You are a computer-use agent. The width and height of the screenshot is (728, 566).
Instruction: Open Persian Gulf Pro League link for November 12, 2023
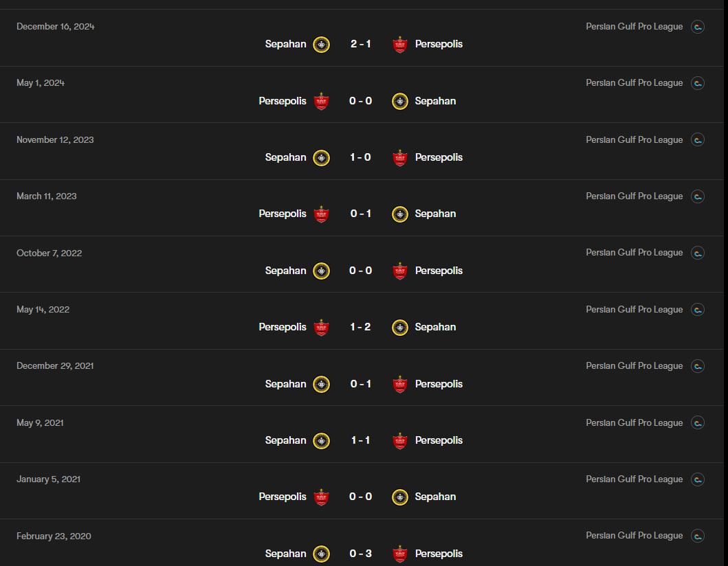[x=635, y=139]
